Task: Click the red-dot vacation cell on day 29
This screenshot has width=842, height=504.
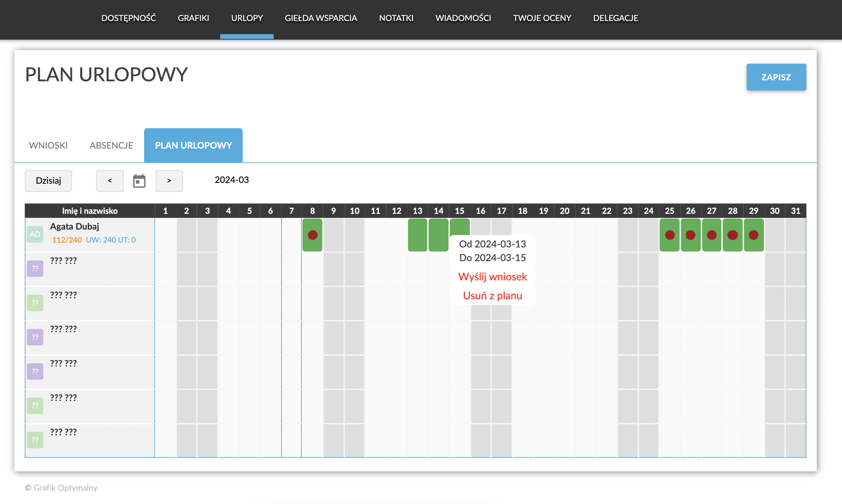Action: pyautogui.click(x=754, y=235)
